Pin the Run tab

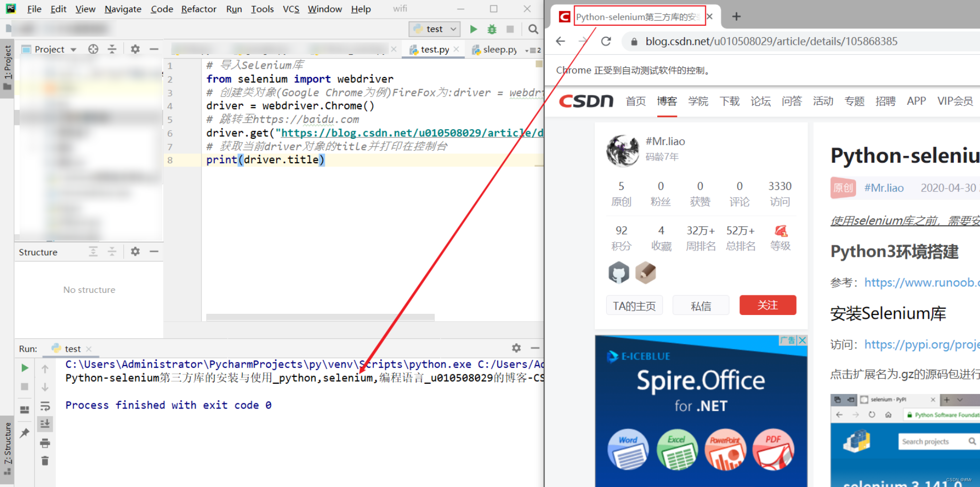[x=24, y=433]
